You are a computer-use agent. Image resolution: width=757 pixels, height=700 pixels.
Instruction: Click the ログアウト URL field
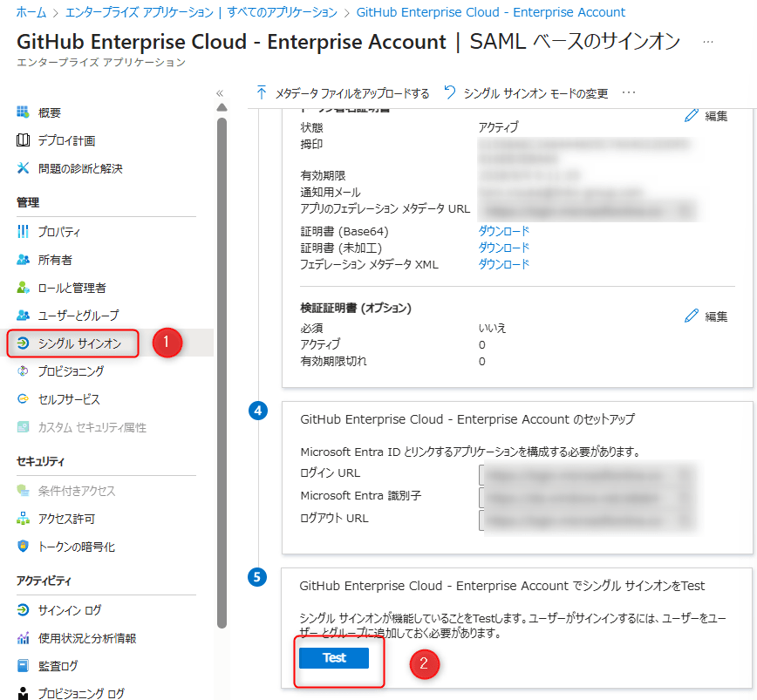(587, 520)
